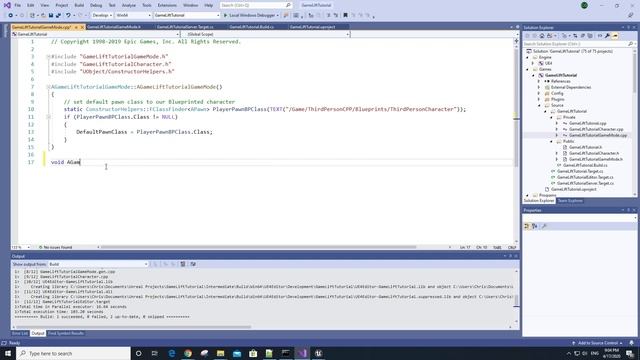This screenshot has height=360, width=640.
Task: Open Microsoft Edge from the taskbar
Action: click(171, 353)
